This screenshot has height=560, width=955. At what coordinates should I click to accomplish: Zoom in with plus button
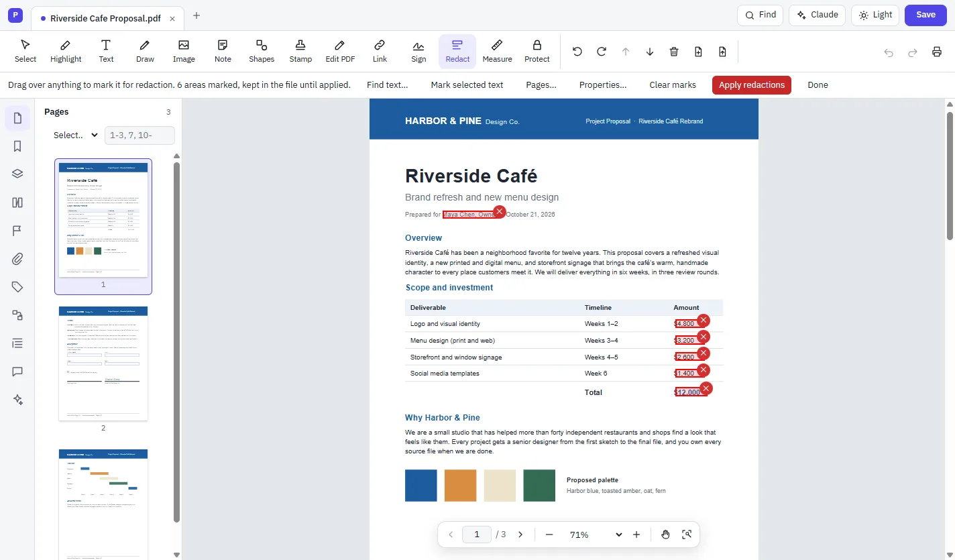coord(636,535)
